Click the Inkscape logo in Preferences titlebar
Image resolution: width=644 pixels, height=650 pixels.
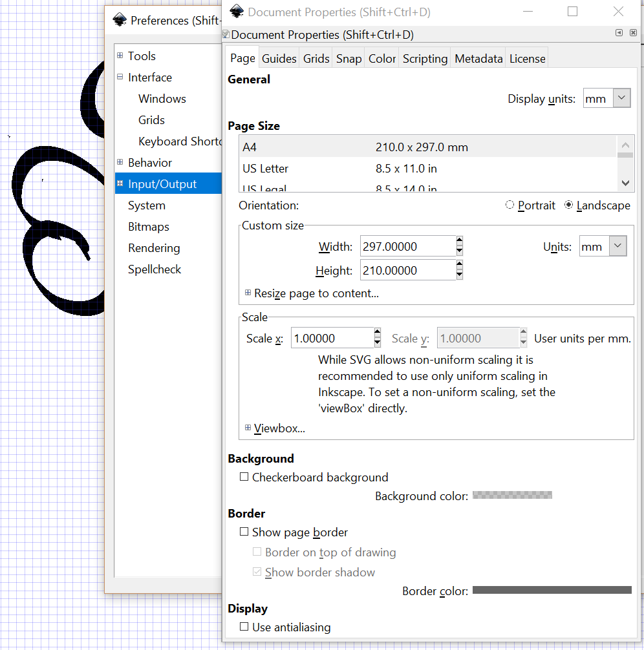click(x=119, y=20)
